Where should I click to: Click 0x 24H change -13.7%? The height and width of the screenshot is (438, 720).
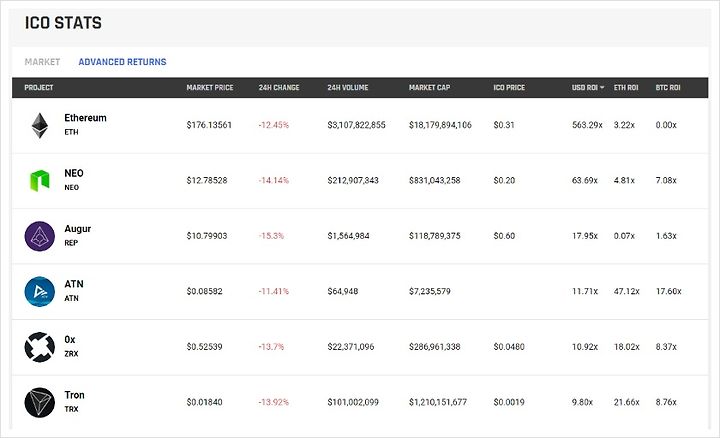(x=271, y=347)
